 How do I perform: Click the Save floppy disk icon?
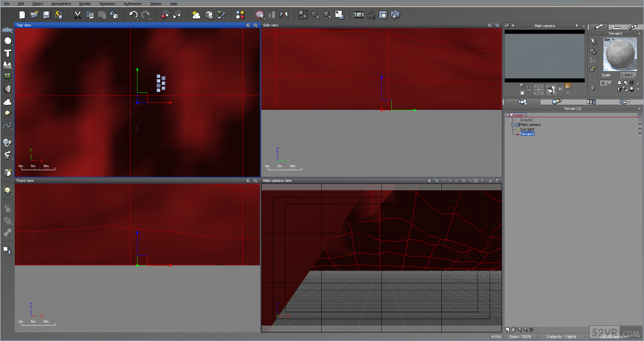tap(47, 15)
